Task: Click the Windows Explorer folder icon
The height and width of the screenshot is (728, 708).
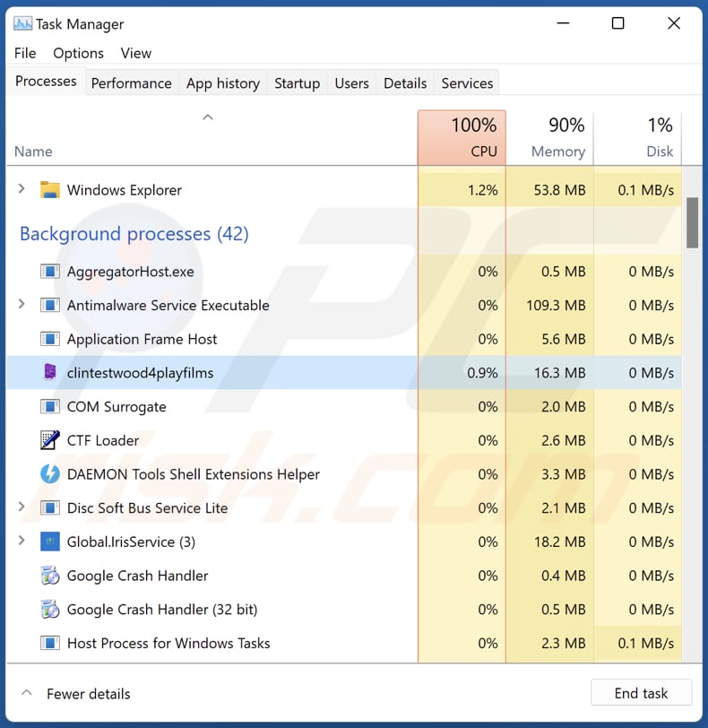Action: (50, 190)
